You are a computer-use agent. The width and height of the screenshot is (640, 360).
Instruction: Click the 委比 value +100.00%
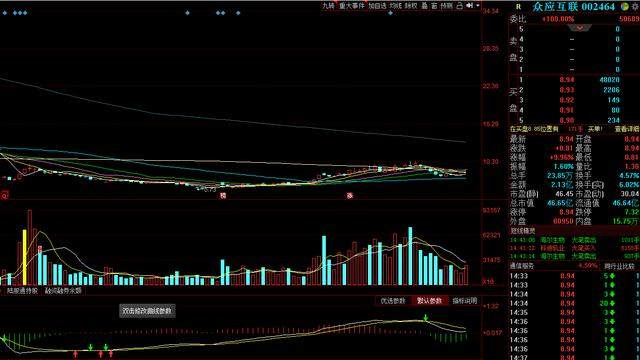558,19
